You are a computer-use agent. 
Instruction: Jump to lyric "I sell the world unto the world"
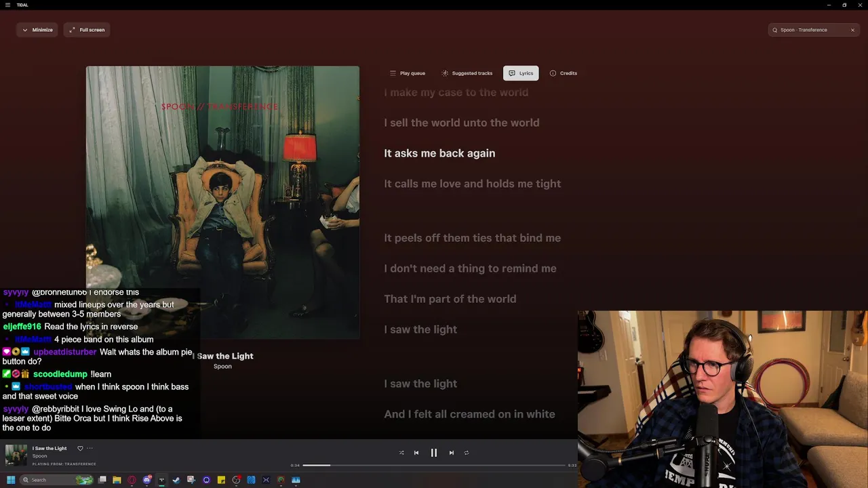[462, 123]
